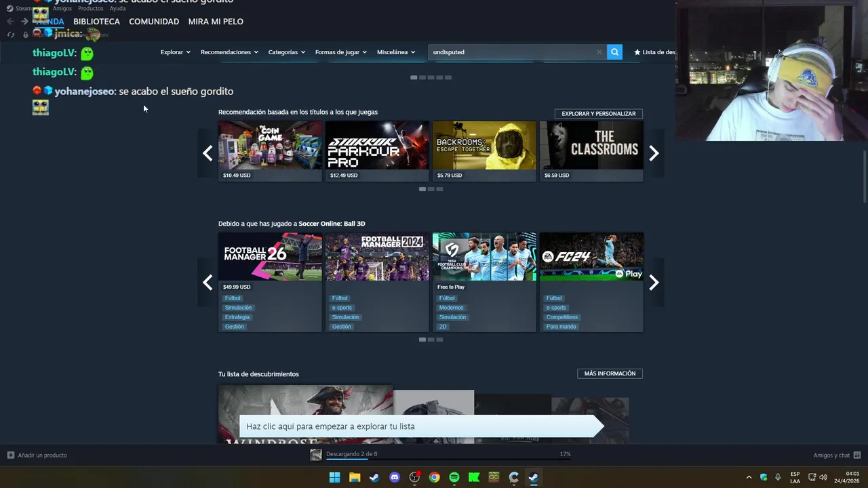
Task: Open Spotify from the taskbar
Action: coord(454,477)
